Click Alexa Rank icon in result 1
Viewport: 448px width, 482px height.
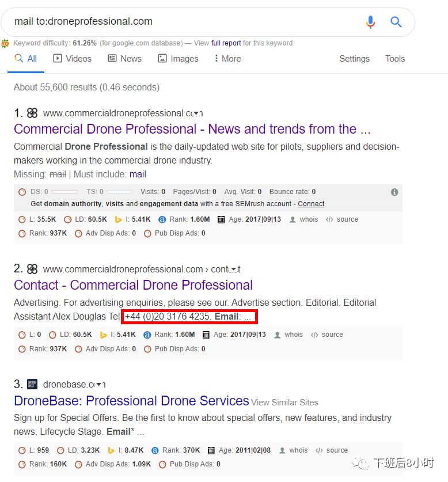point(162,219)
